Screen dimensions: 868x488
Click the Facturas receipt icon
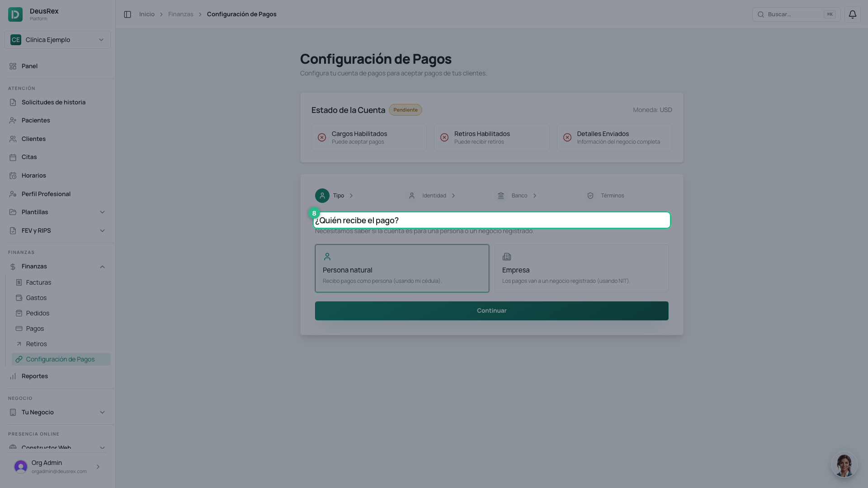(x=19, y=282)
